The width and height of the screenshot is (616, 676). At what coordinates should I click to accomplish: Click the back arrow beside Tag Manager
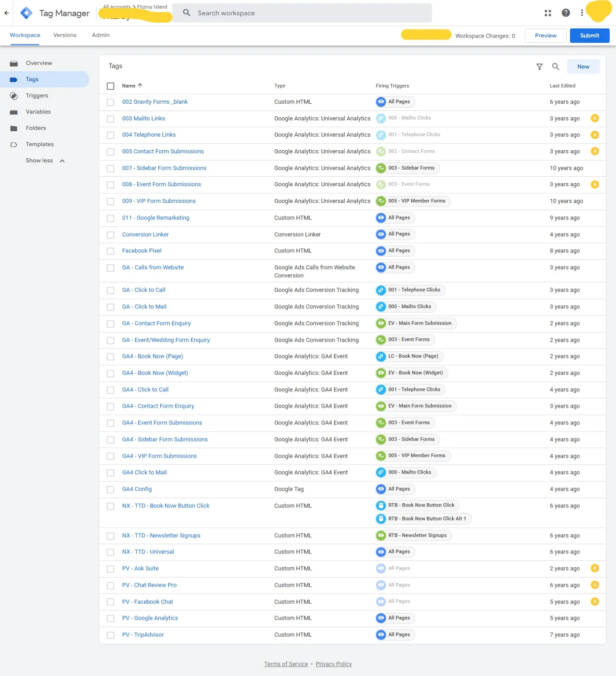tap(7, 13)
